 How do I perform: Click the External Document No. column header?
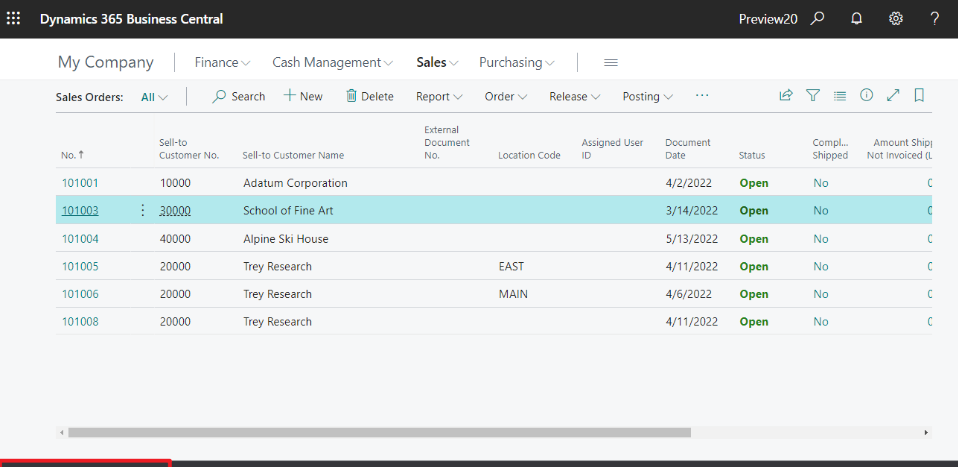(447, 142)
